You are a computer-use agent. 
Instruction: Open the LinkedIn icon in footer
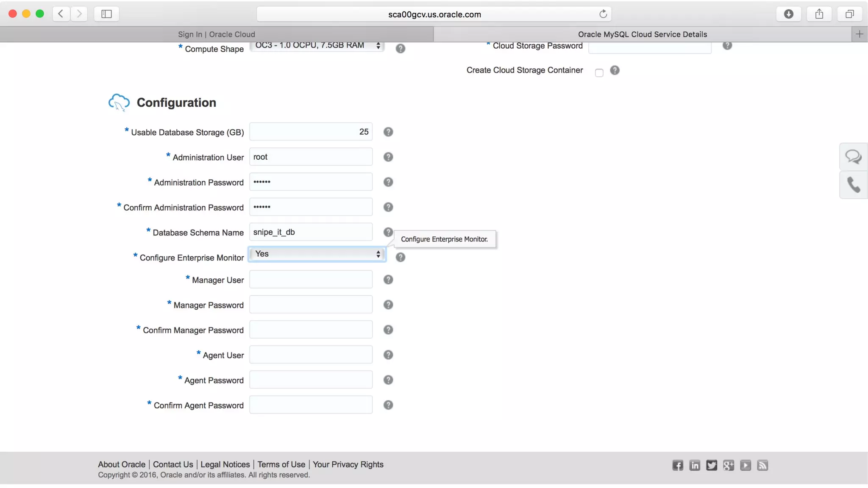click(x=694, y=465)
